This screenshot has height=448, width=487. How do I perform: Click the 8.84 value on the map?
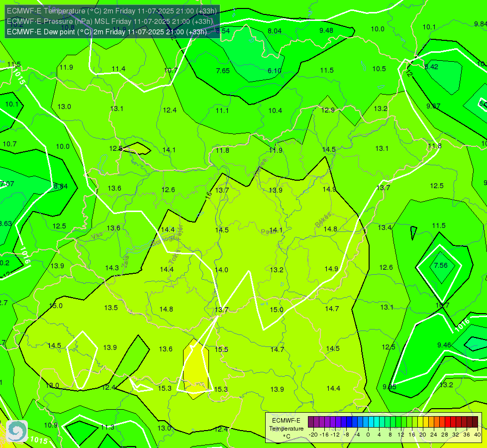click(61, 186)
